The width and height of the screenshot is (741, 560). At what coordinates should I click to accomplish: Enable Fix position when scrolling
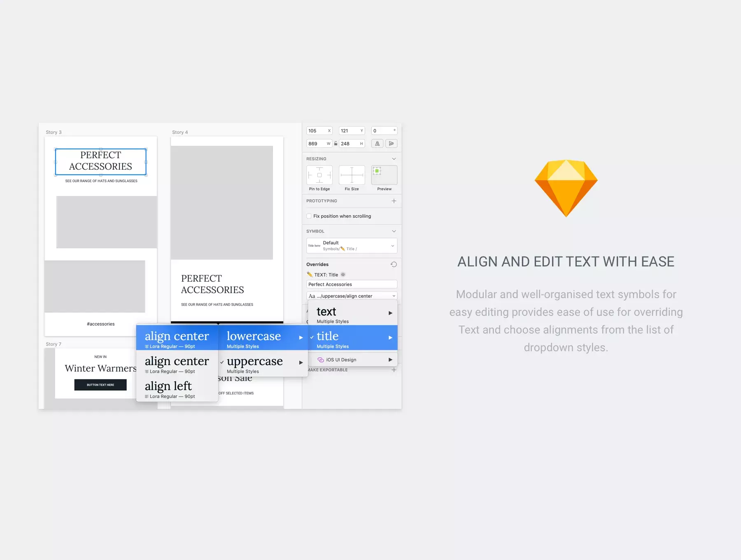click(x=309, y=216)
